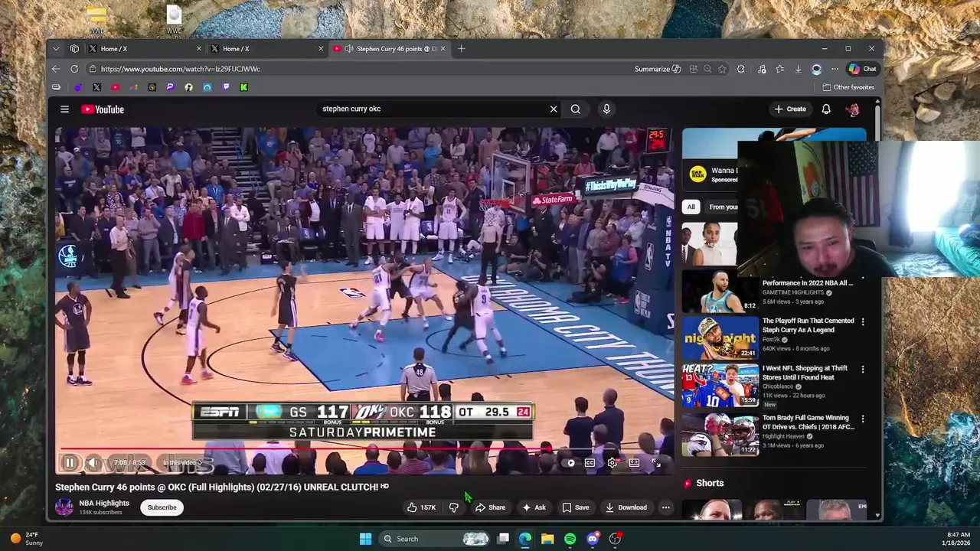Viewport: 980px width, 551px height.
Task: Click the Share button
Action: [490, 507]
